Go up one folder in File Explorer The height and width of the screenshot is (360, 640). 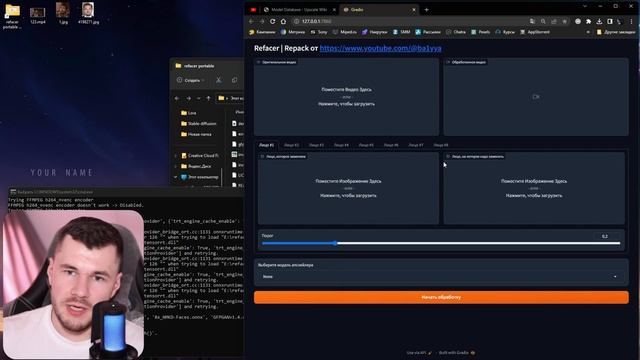(208, 98)
